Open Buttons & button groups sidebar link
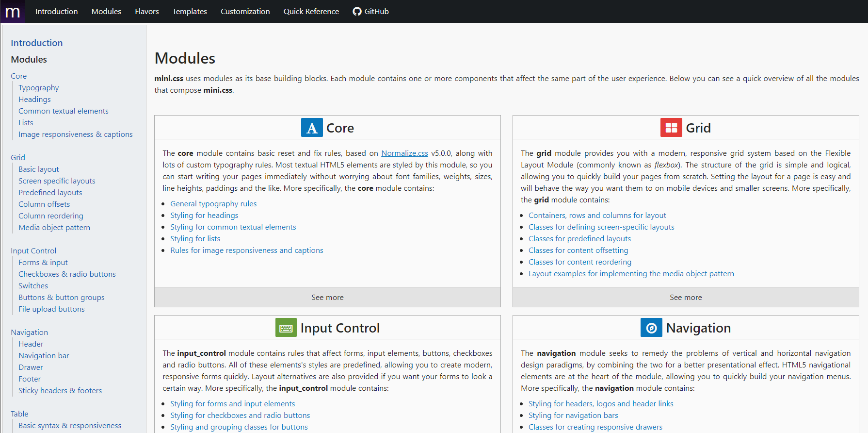 [x=62, y=298]
